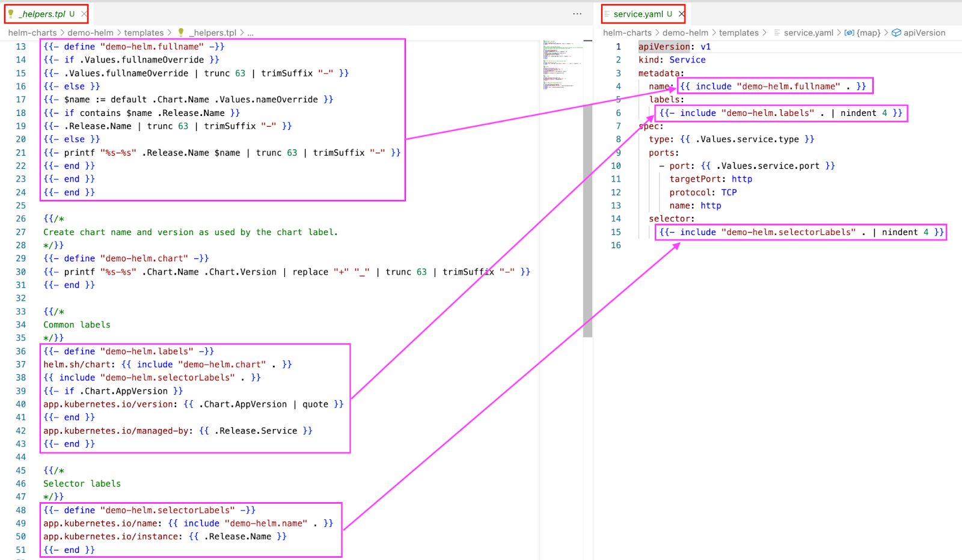Viewport: 962px width, 560px height.
Task: Click line number 4 in service.yaml
Action: (x=618, y=87)
